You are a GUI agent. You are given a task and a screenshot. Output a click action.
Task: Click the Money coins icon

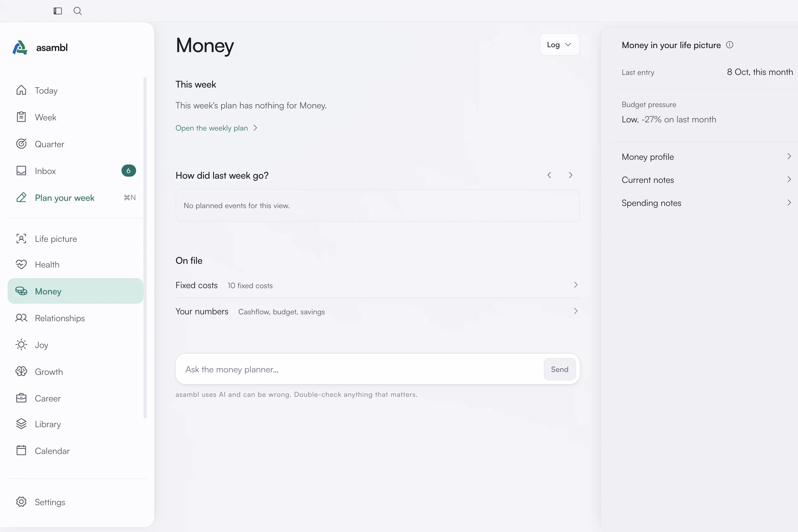pyautogui.click(x=21, y=291)
